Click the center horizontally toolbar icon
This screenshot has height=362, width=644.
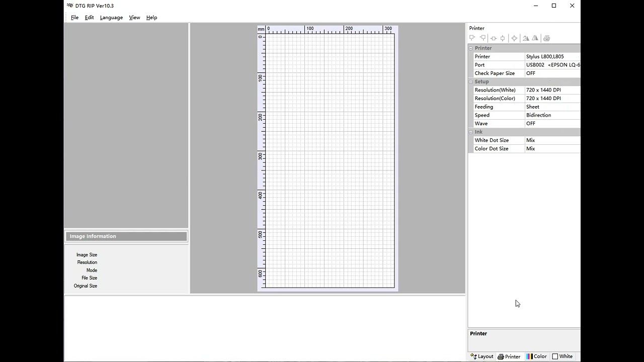click(494, 38)
